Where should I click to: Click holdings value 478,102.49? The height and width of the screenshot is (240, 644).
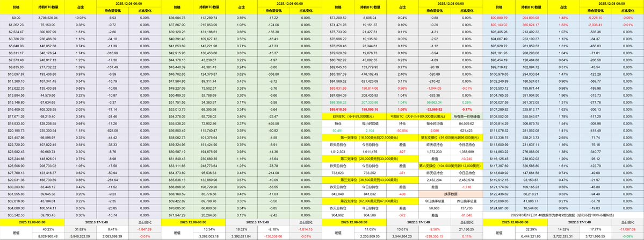click(371, 74)
